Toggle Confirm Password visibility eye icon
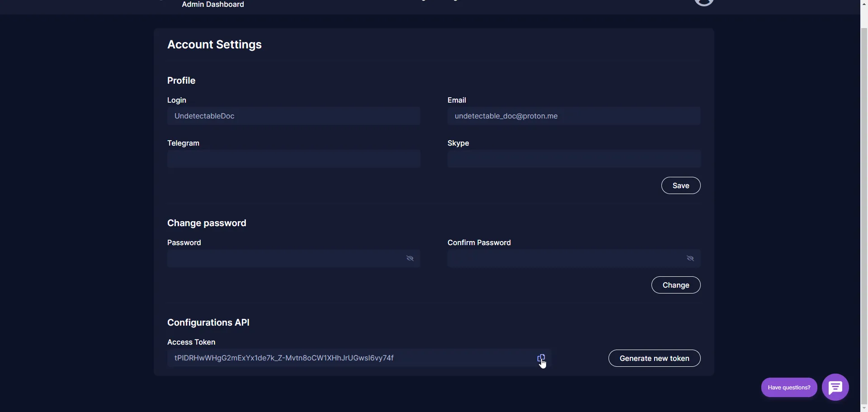 tap(690, 258)
